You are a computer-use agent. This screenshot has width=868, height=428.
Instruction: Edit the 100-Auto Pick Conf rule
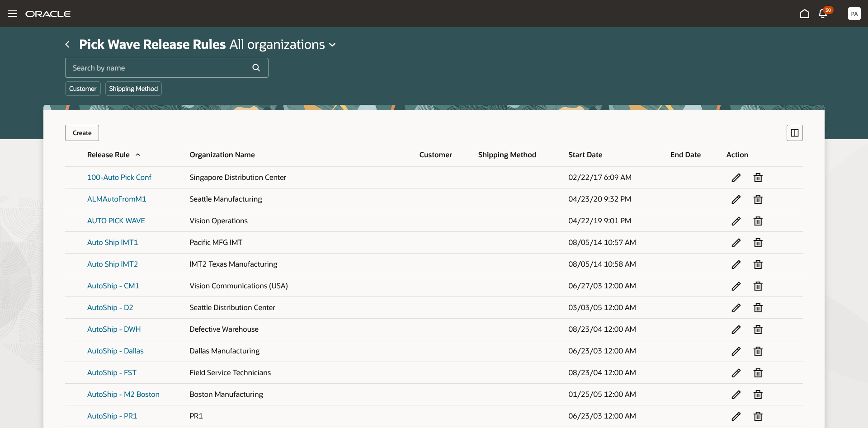point(736,178)
